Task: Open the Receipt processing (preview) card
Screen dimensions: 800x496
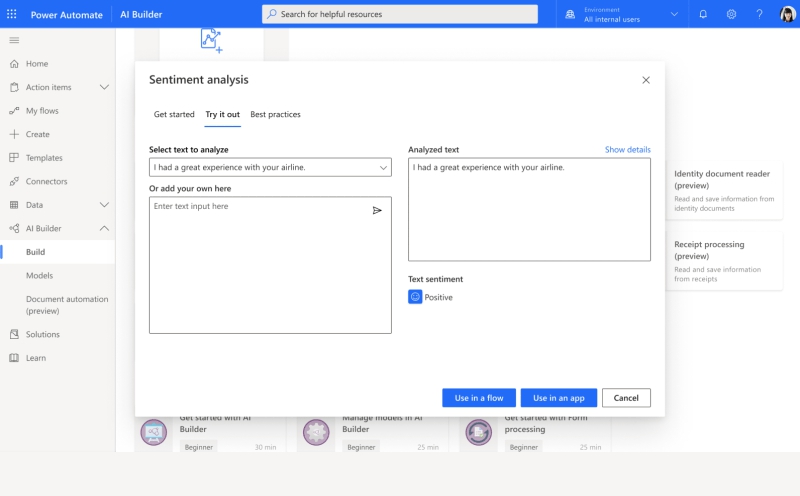Action: (x=724, y=261)
